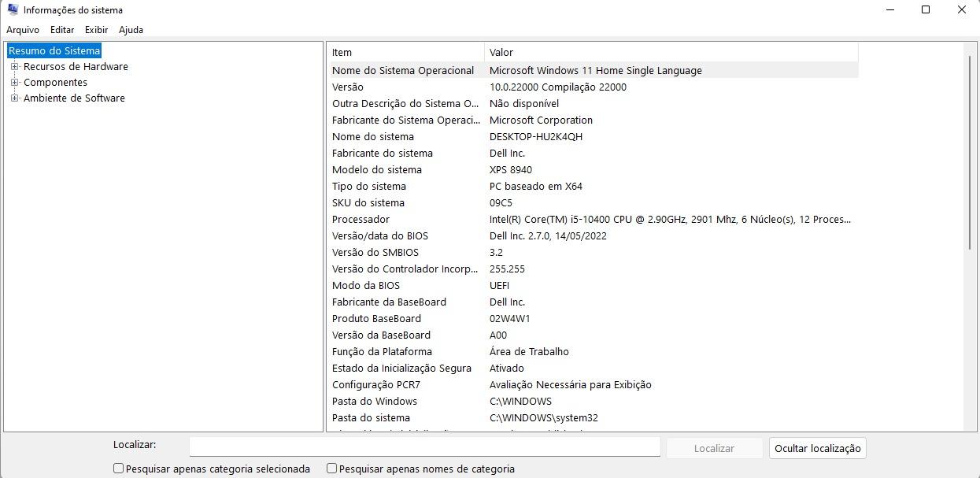Select Estado da Inicialização Segura row
Screen dimensions: 980x478
pos(593,369)
